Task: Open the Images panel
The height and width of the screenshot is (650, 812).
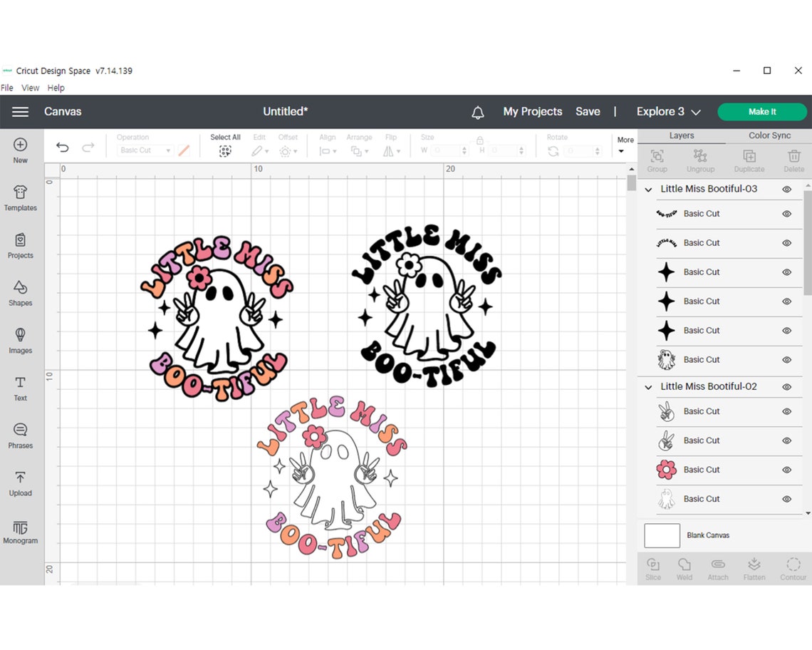Action: [20, 341]
